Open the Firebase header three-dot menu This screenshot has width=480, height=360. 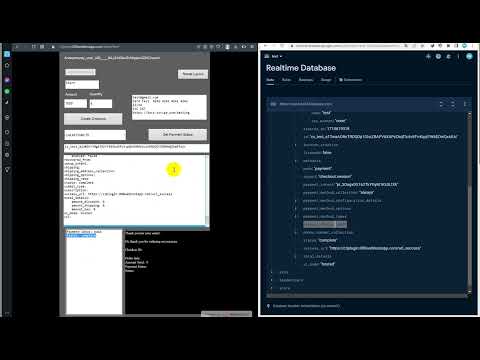[459, 57]
